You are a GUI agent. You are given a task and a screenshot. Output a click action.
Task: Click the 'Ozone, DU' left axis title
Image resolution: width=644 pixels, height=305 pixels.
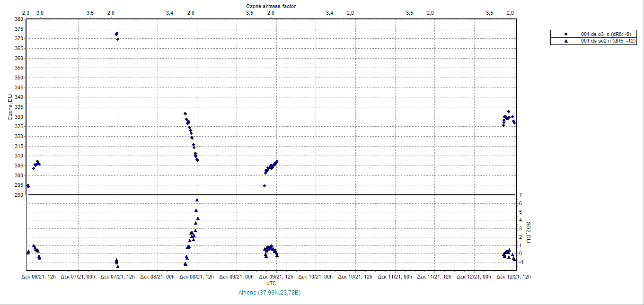click(9, 107)
